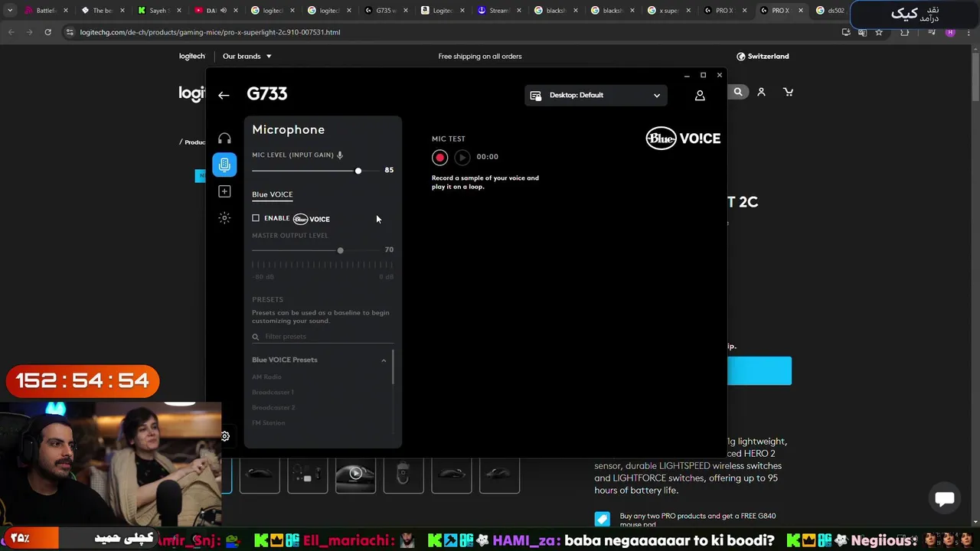Click the Mic Level microphone icon
The width and height of the screenshot is (980, 551).
340,155
